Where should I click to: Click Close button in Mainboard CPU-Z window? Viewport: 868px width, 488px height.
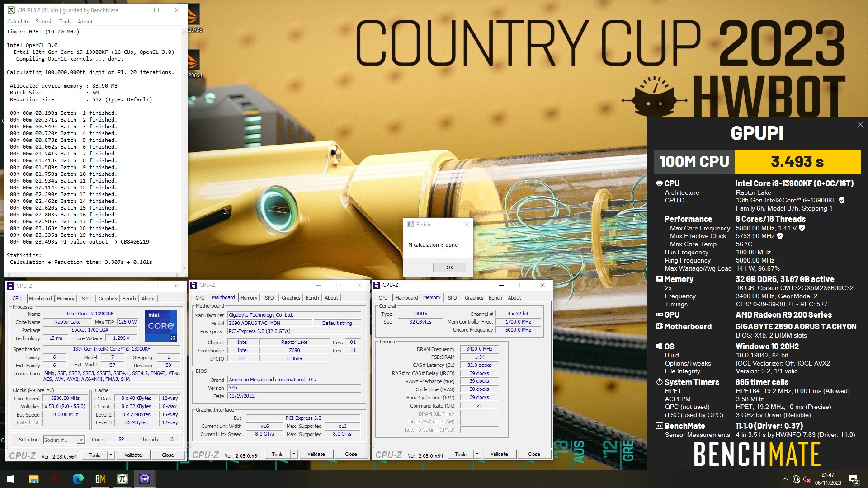pos(351,454)
